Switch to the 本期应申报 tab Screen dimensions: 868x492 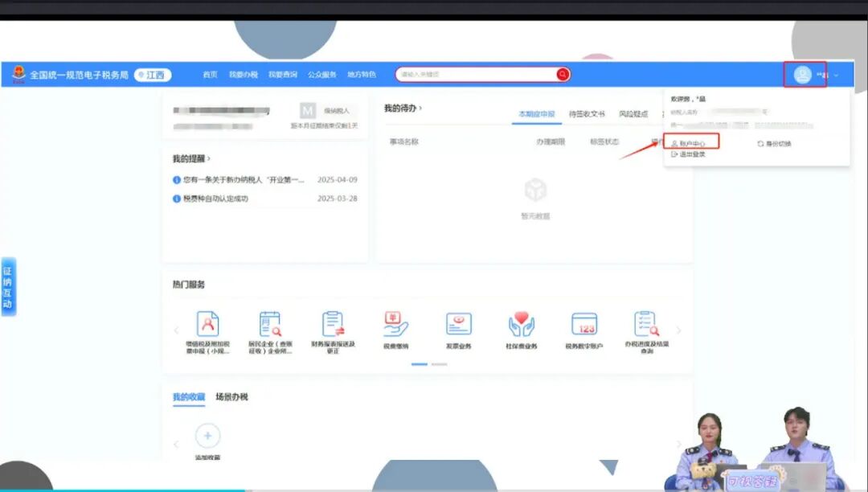[536, 114]
